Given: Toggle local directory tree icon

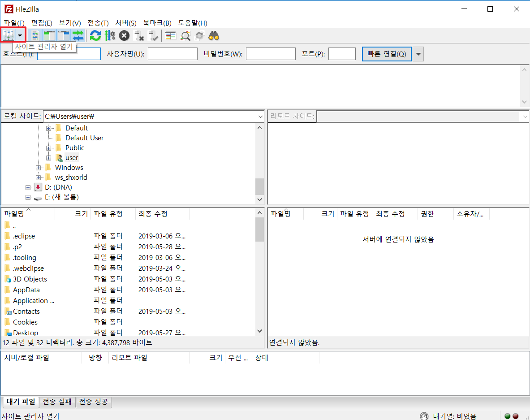Looking at the screenshot, I should click(x=49, y=35).
